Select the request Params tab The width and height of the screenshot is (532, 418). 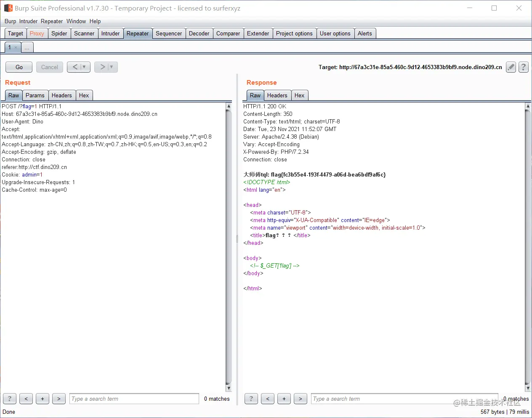[35, 95]
